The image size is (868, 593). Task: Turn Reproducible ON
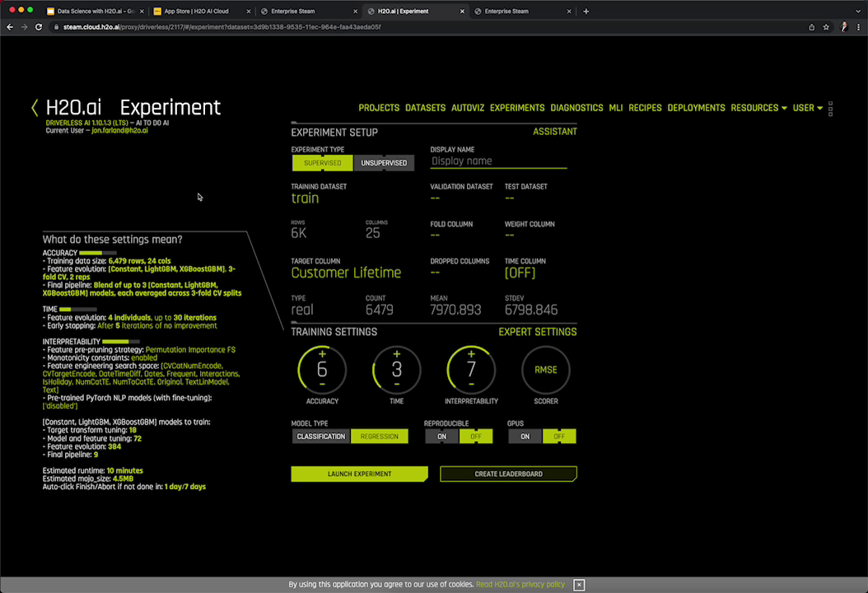442,437
